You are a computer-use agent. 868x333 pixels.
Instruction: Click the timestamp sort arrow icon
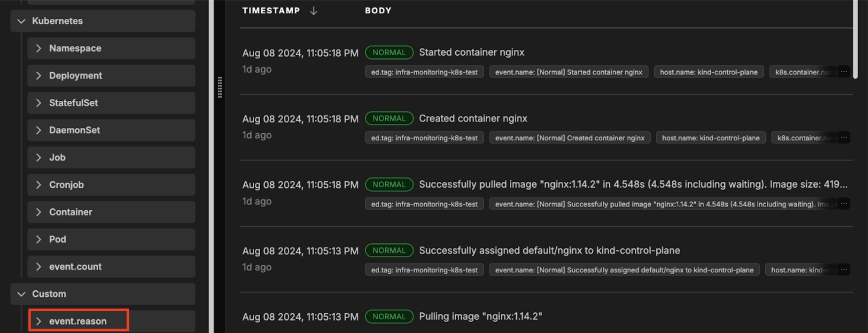314,10
